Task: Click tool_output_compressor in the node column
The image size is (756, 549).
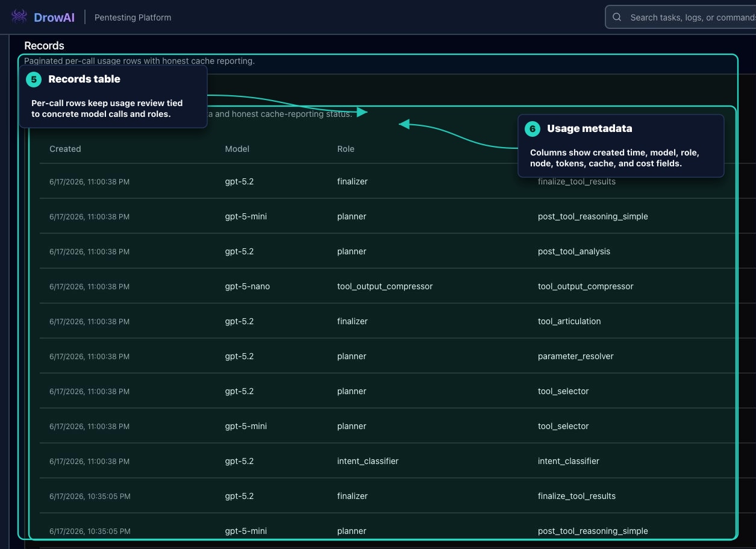Action: click(x=586, y=286)
